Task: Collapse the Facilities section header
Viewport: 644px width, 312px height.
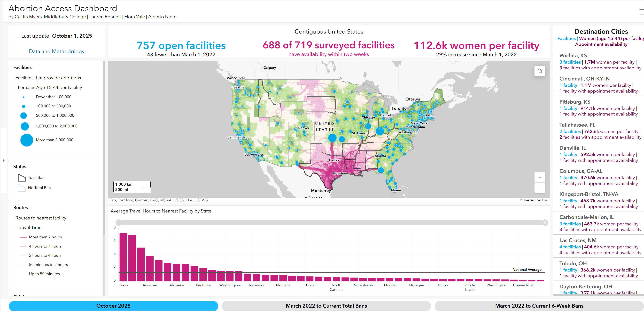Action: [x=22, y=67]
